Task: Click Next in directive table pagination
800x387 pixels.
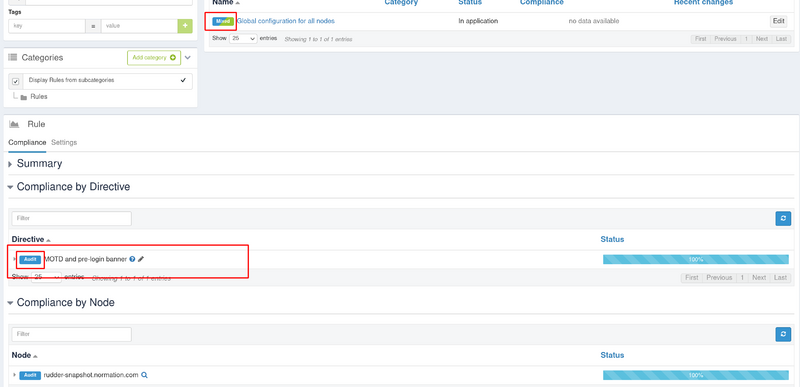Action: (x=759, y=278)
